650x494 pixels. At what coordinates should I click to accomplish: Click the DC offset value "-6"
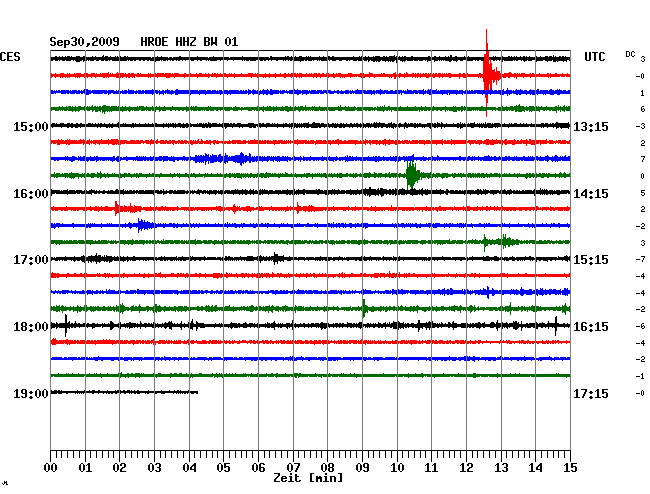[640, 326]
